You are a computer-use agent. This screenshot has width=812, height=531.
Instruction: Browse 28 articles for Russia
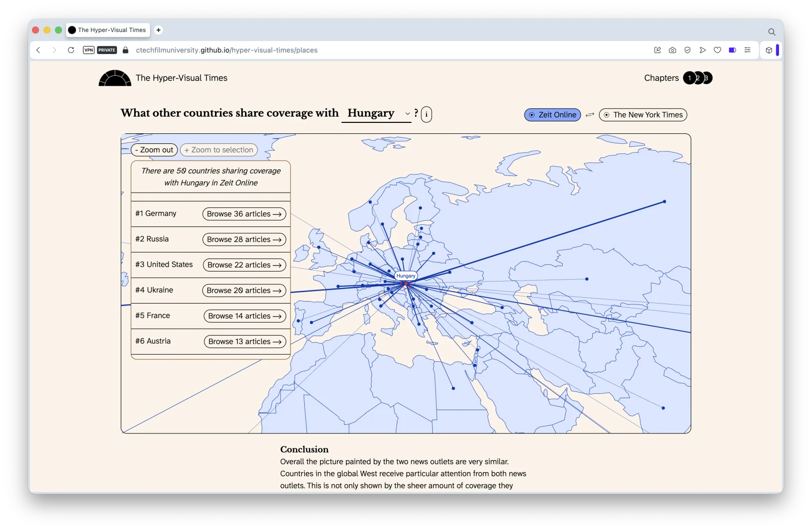tap(245, 239)
